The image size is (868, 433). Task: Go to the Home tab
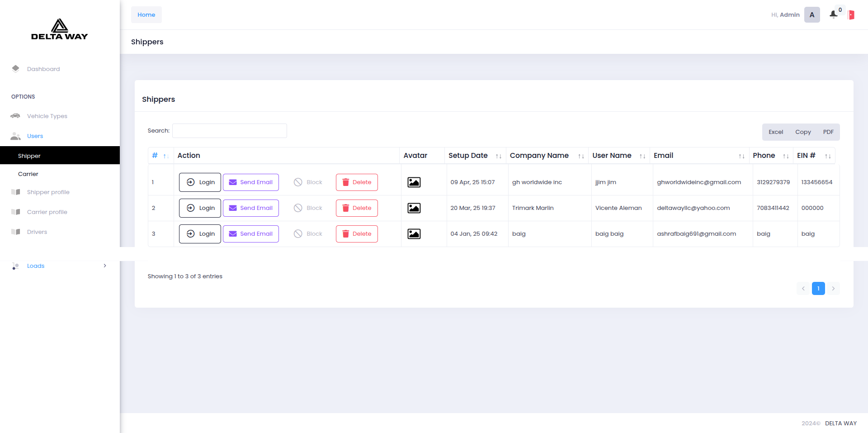(x=146, y=15)
